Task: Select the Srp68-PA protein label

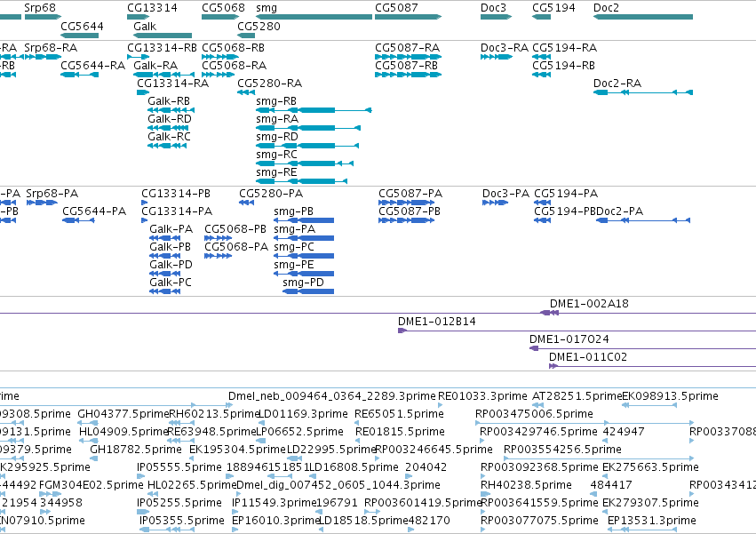Action: (x=52, y=194)
